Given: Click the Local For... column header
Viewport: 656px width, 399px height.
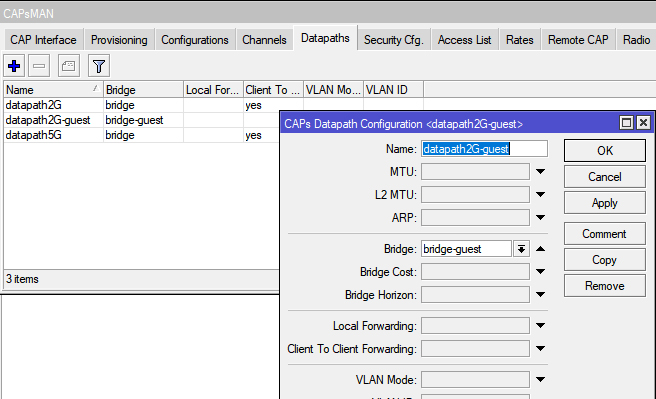Looking at the screenshot, I should point(213,90).
